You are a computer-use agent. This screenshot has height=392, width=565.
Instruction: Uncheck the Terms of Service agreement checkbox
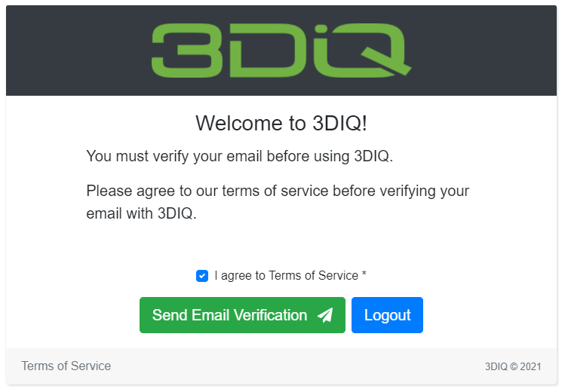(x=202, y=276)
